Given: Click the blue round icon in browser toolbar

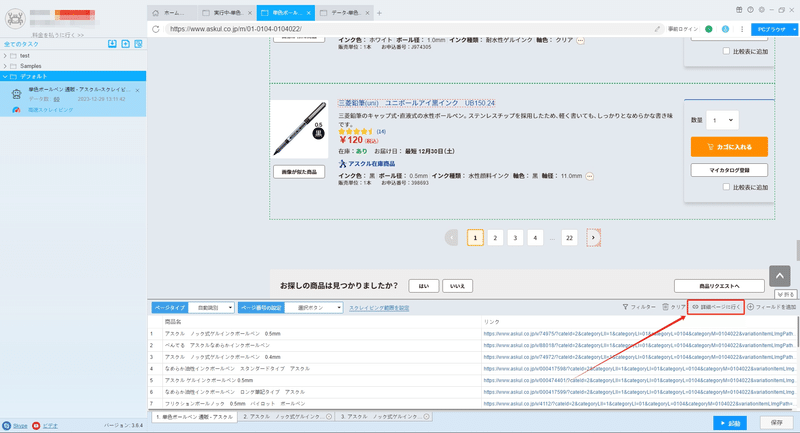Looking at the screenshot, I should tap(725, 29).
